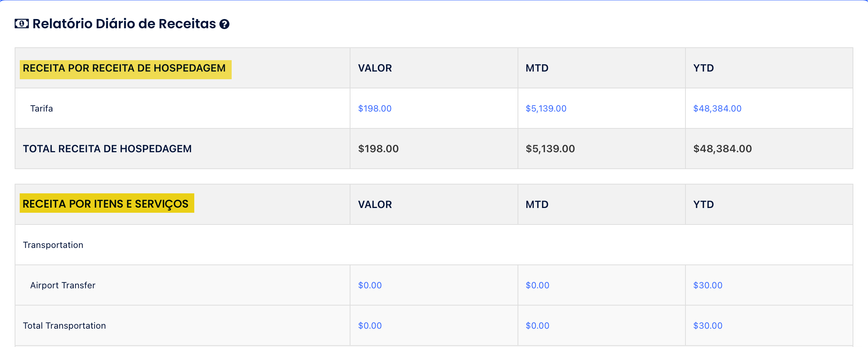The height and width of the screenshot is (347, 868).
Task: Open Total Transportation YTD $30.00 link
Action: (707, 326)
